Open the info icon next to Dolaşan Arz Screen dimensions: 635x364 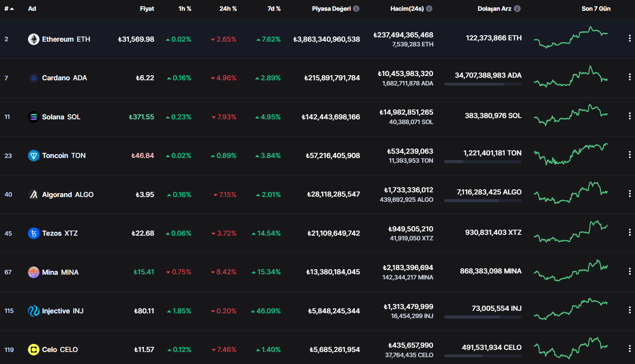click(x=517, y=9)
